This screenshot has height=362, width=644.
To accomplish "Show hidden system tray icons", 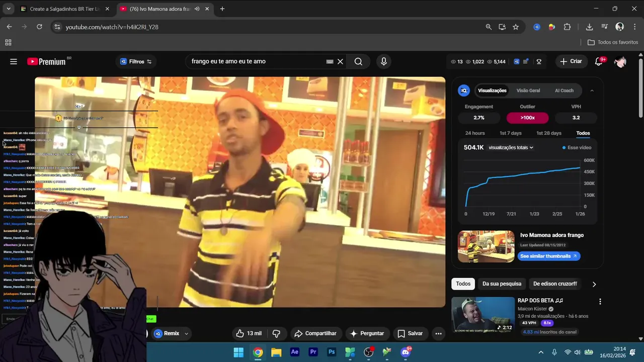I will [x=541, y=352].
